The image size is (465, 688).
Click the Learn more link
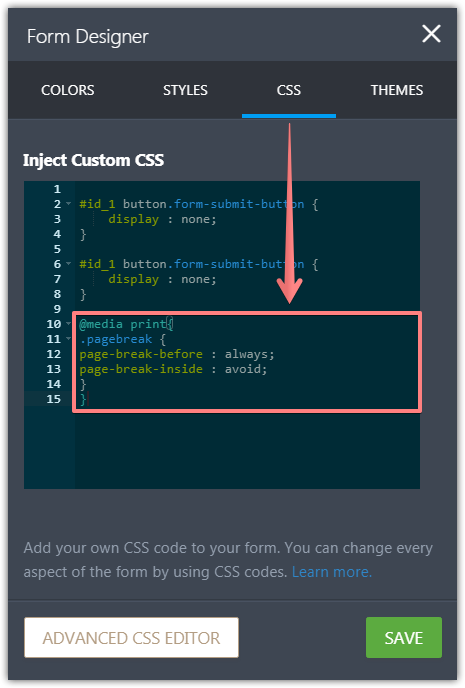pyautogui.click(x=332, y=572)
